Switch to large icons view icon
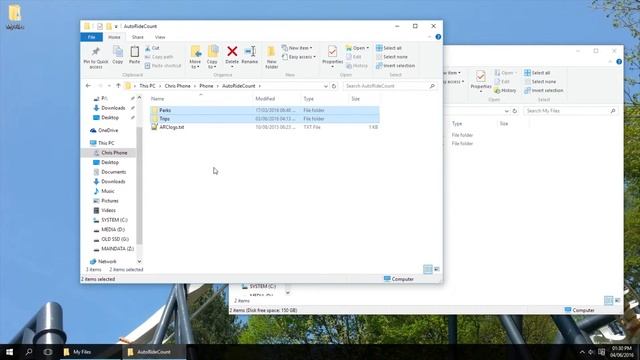Viewport: 640px width, 360px height. (437, 269)
